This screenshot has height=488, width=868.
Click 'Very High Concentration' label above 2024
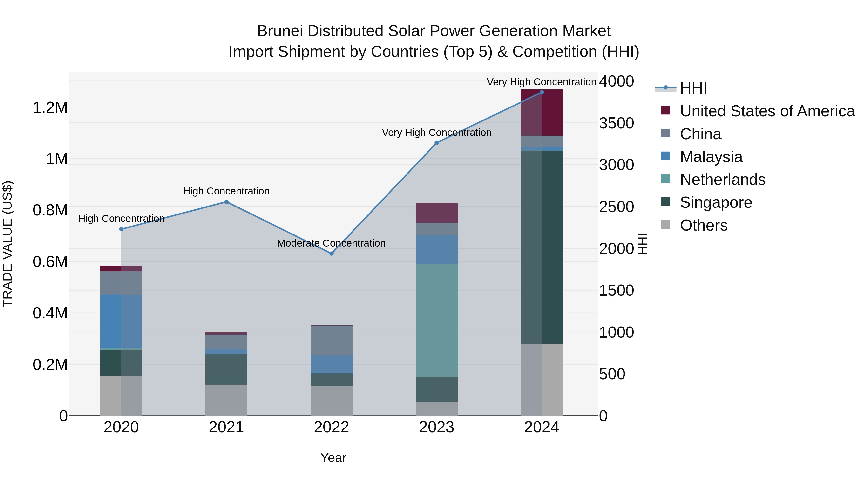[542, 82]
